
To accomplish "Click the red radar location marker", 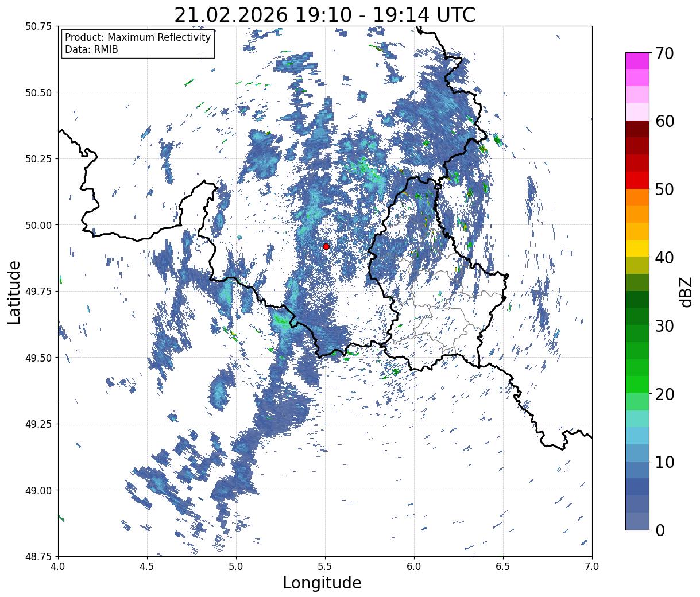I will pos(326,246).
